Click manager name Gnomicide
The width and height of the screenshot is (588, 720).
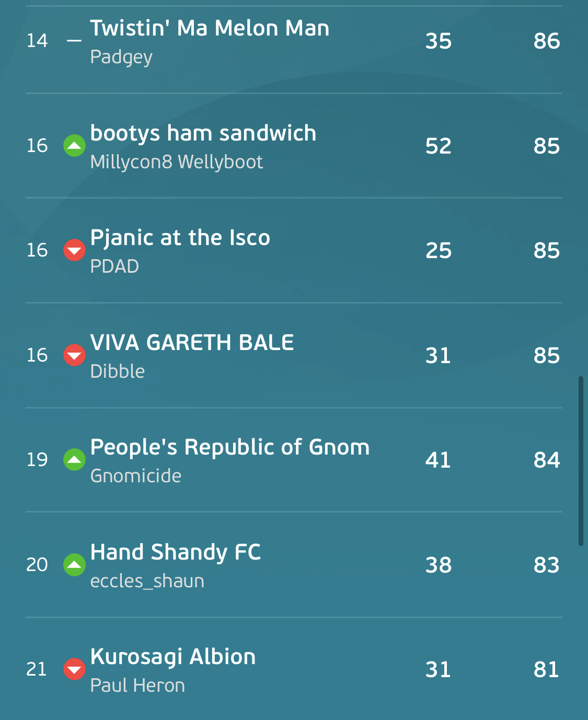[136, 476]
